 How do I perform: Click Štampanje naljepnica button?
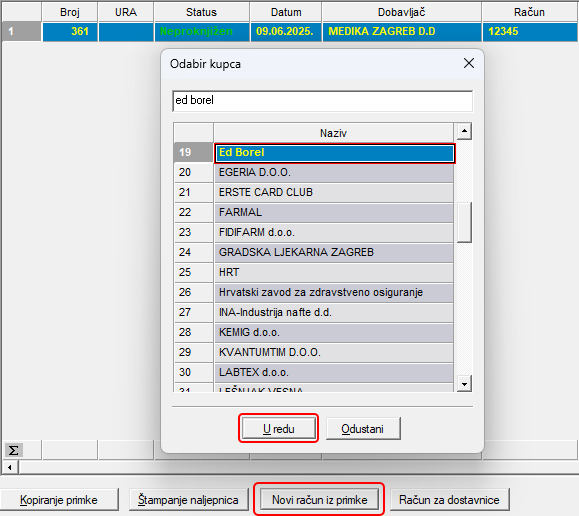point(188,499)
